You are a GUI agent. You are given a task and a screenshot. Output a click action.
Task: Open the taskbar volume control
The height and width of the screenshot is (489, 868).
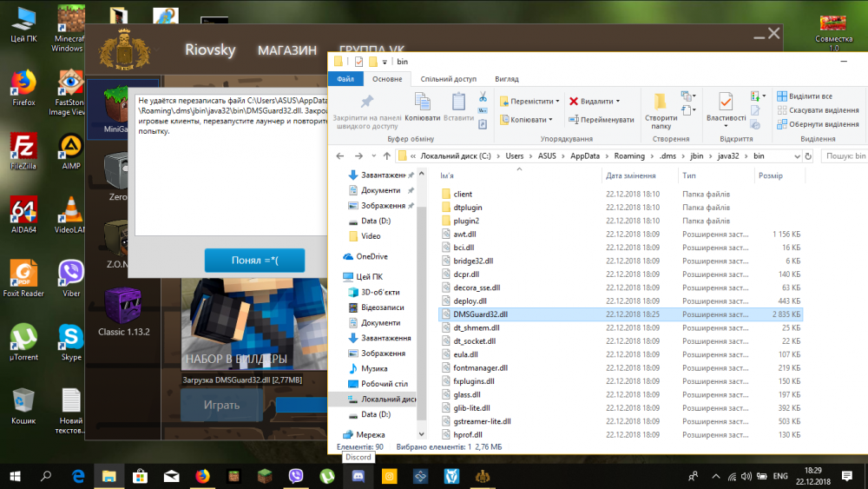coord(746,476)
